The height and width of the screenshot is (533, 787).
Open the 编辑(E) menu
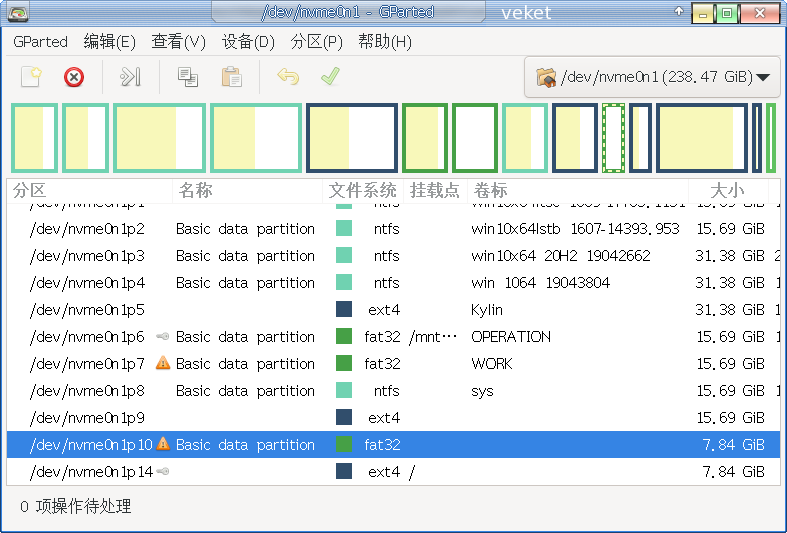109,41
